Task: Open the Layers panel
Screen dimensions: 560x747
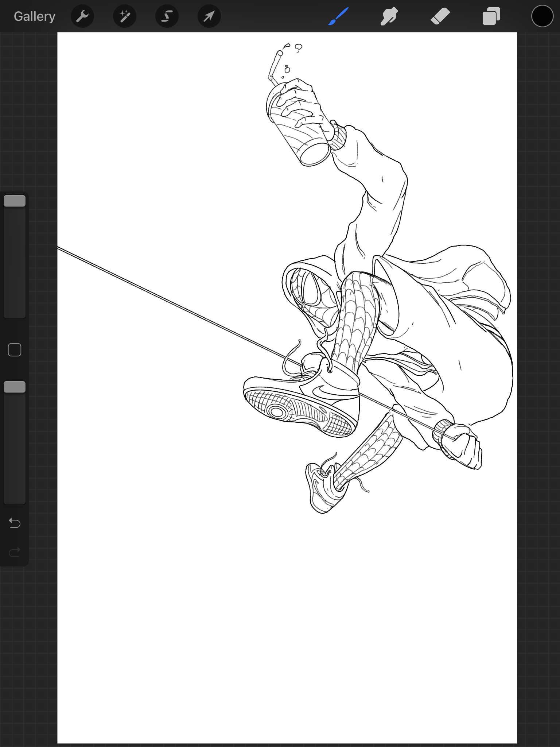Action: coord(491,16)
